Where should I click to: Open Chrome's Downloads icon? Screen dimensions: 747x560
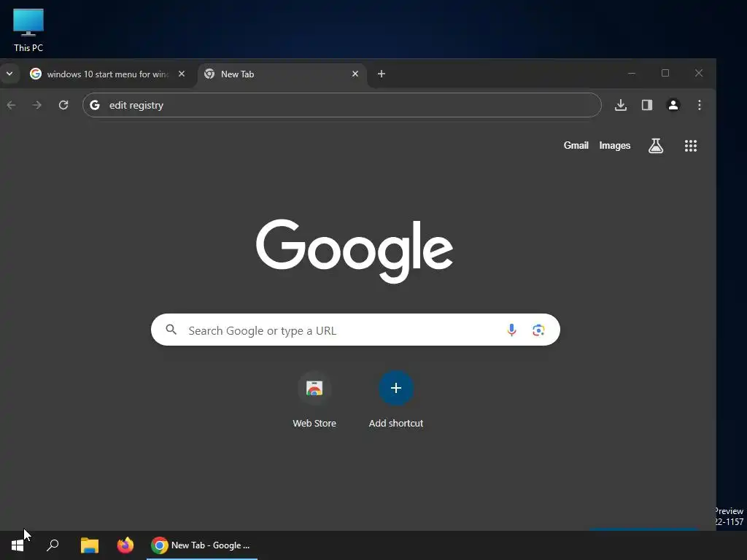coord(620,105)
